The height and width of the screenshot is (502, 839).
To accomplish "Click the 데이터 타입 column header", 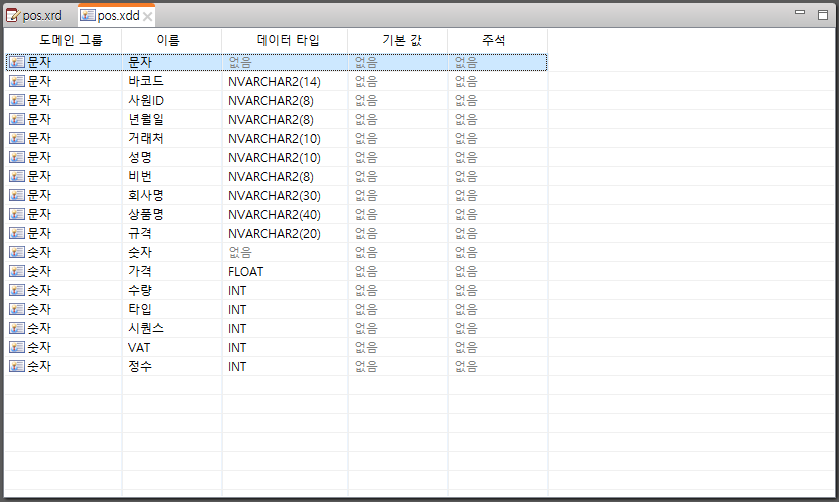I will point(285,40).
